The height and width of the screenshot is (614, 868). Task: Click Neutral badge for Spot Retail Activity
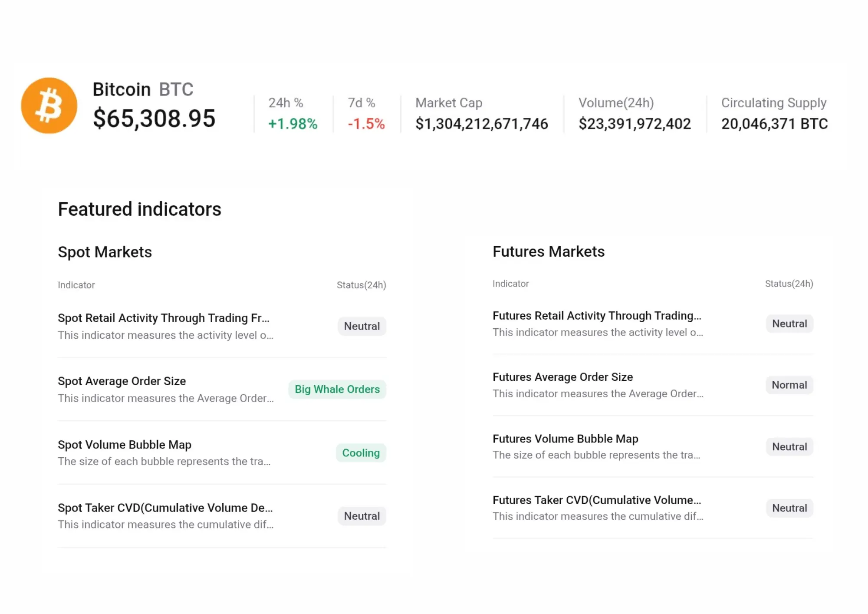(x=362, y=326)
